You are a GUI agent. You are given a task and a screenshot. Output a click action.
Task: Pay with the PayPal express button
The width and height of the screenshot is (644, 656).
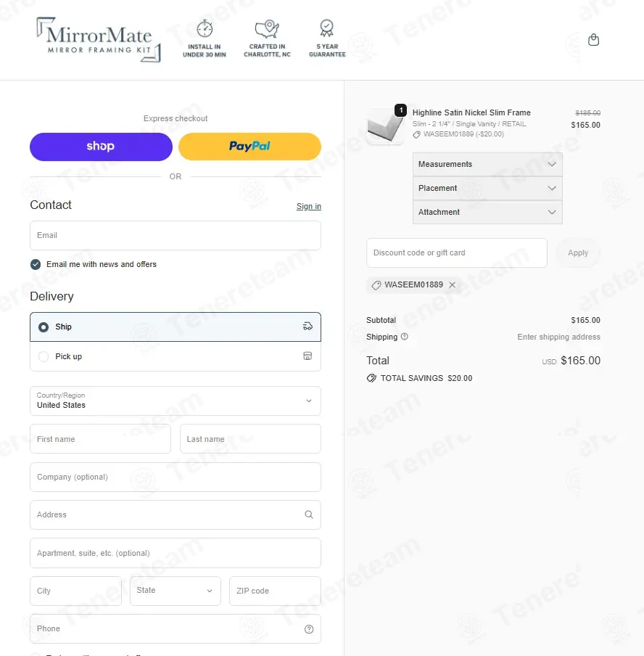[249, 146]
